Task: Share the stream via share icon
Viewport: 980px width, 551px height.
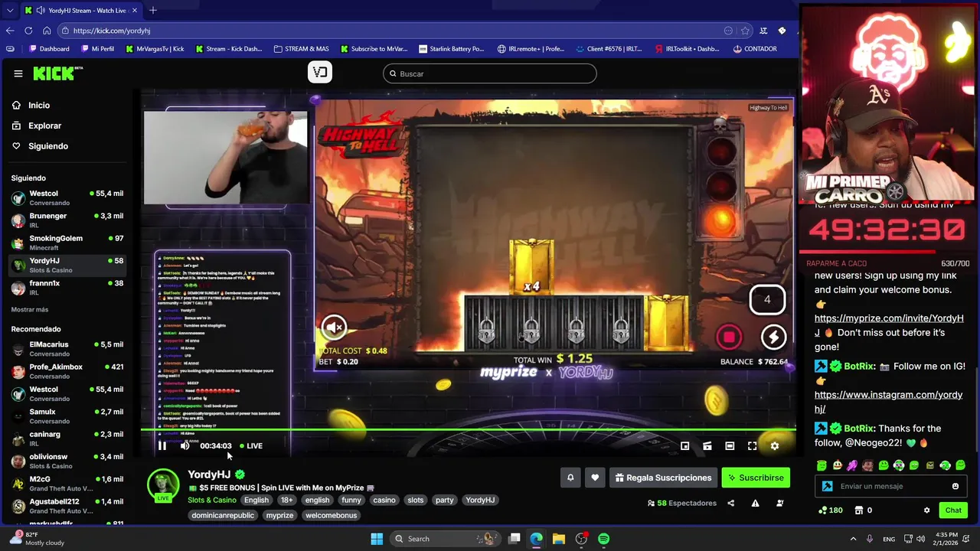Action: pyautogui.click(x=730, y=503)
